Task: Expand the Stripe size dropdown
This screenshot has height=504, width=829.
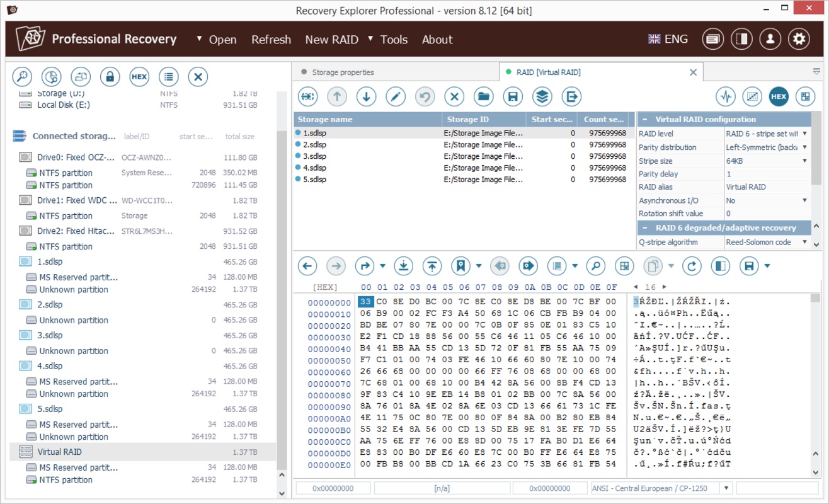Action: coord(804,161)
